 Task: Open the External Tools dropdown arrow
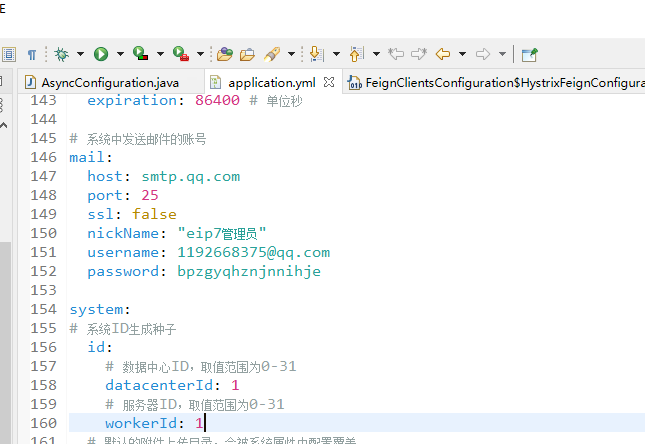pyautogui.click(x=200, y=54)
